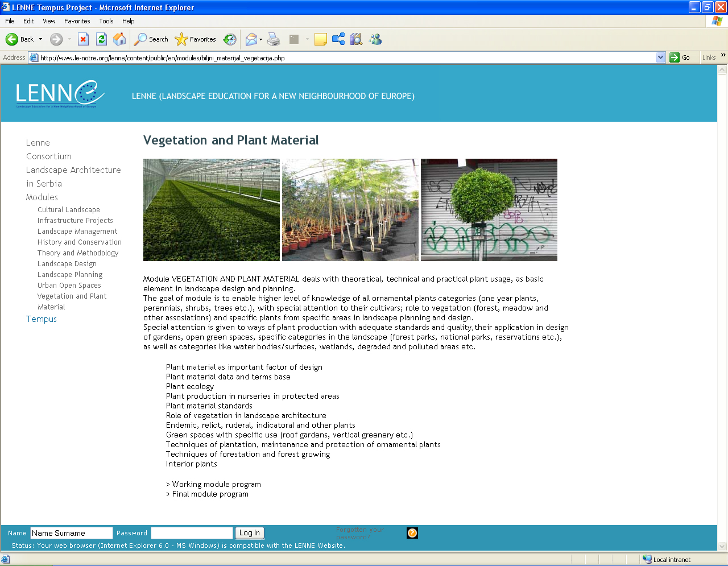Click the LENNE logo
Viewport: 728px width, 566px height.
[60, 94]
